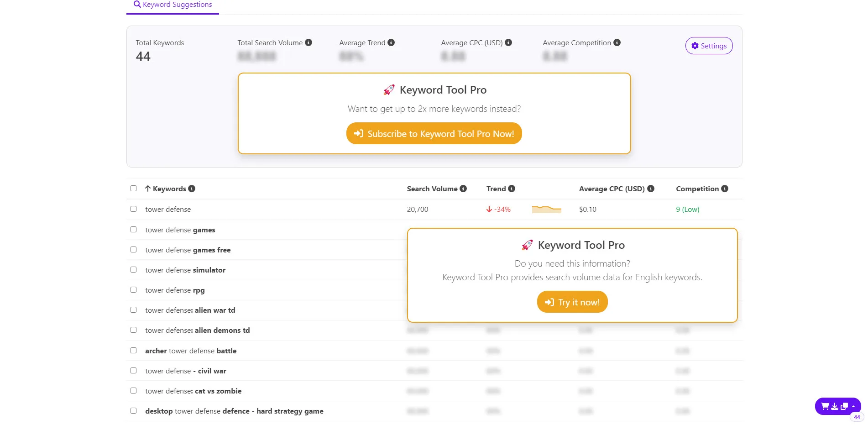
Task: Click the Competition column info icon
Action: (x=725, y=189)
